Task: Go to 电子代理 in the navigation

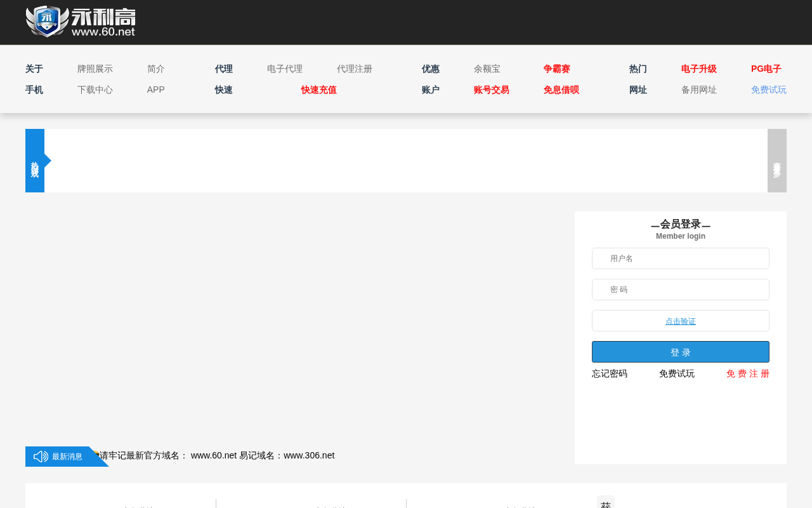Action: (x=285, y=69)
